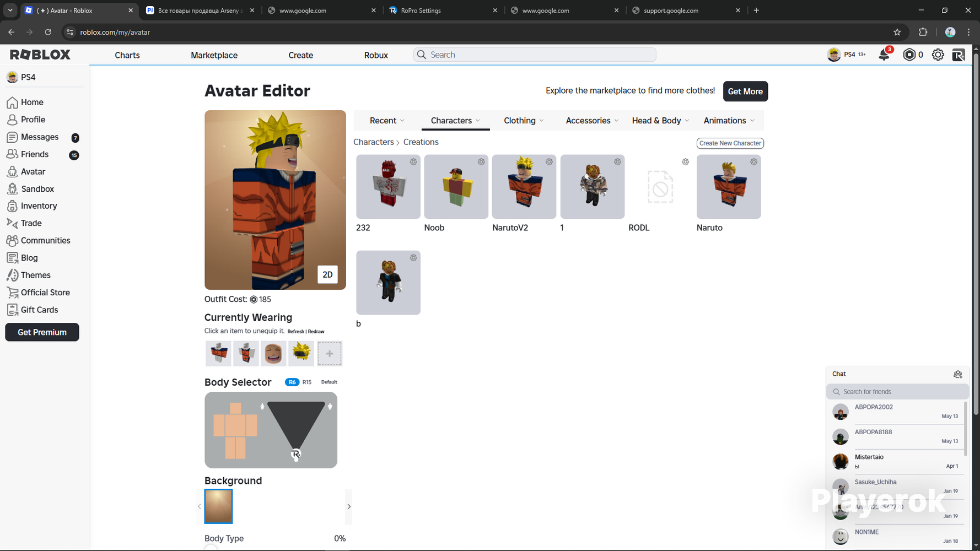Go back to the previous page
The width and height of the screenshot is (980, 551).
(x=12, y=32)
